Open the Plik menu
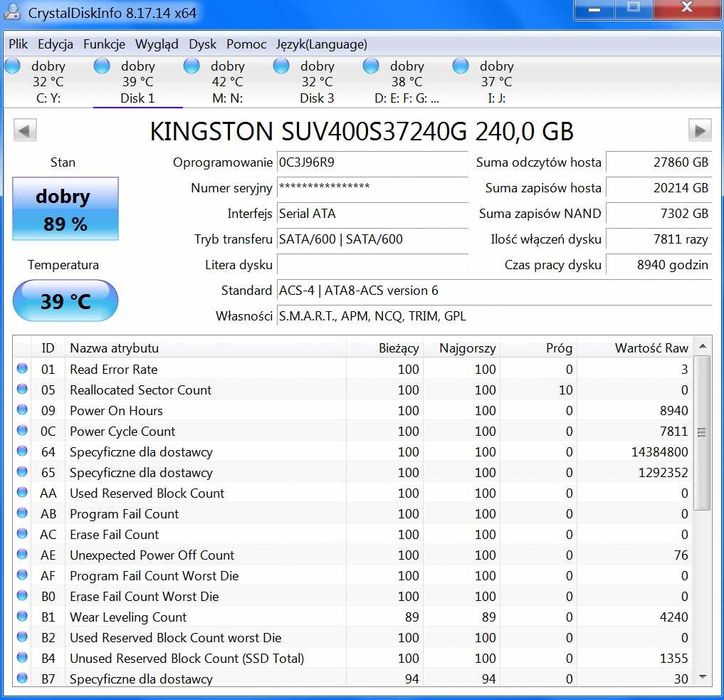This screenshot has height=700, width=724. click(18, 44)
